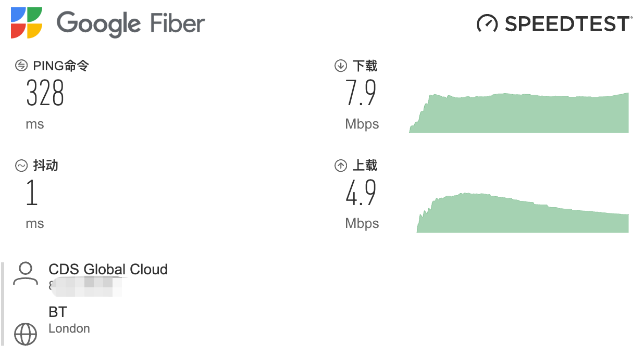Click the download arrow icon beside 下载
The width and height of the screenshot is (644, 355).
[x=340, y=66]
